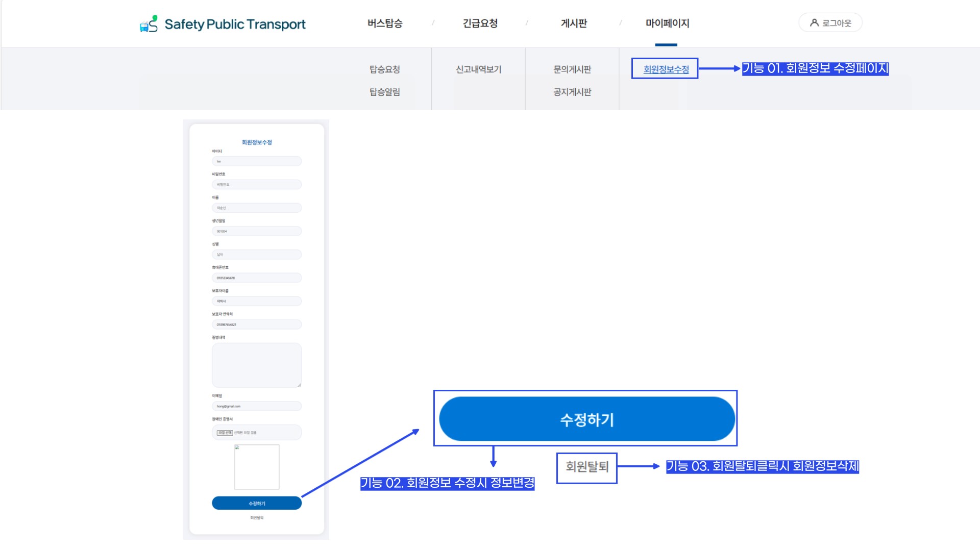The height and width of the screenshot is (551, 980).
Task: Click the user icon on the 로그아웃 button
Action: click(814, 23)
